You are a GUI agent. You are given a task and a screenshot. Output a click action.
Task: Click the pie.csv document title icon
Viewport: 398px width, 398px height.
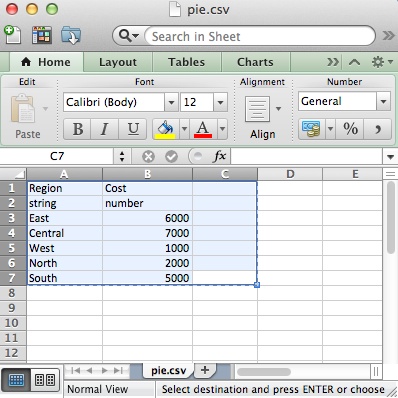click(x=175, y=9)
